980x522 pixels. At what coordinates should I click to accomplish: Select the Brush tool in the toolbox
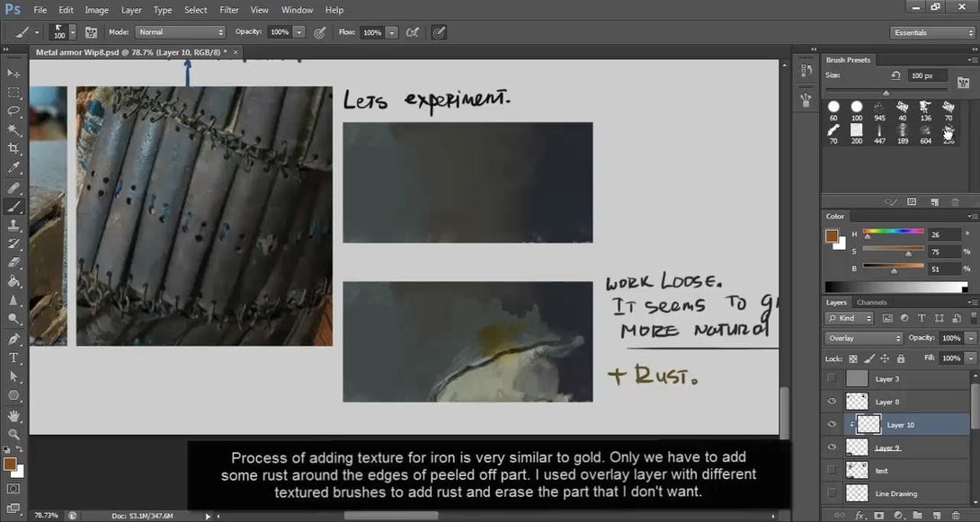click(x=13, y=206)
